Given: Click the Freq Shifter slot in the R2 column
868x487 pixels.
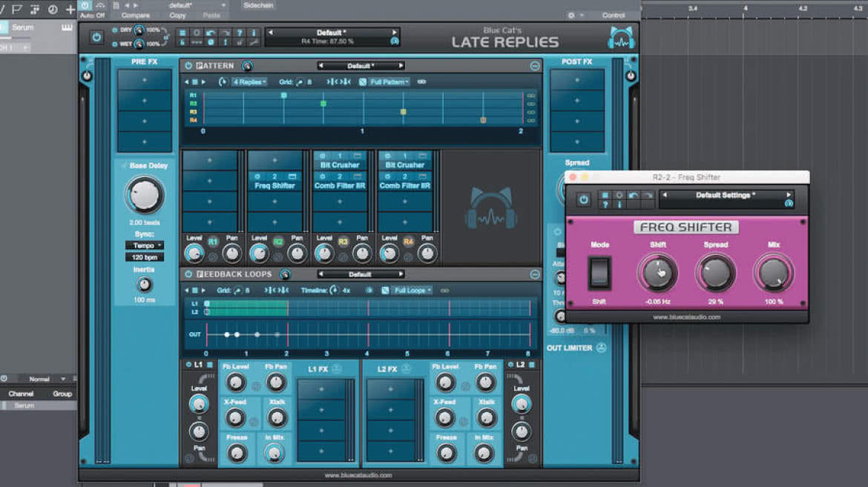Looking at the screenshot, I should click(275, 181).
